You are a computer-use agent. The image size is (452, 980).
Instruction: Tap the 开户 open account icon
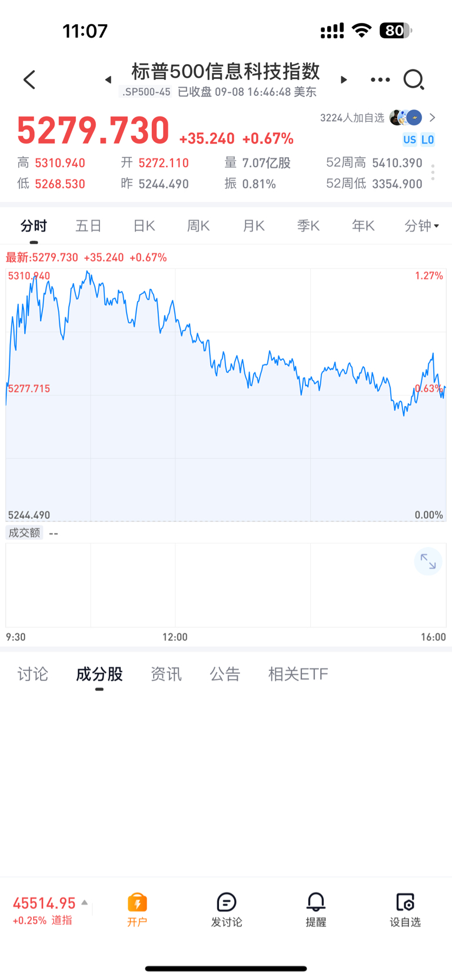[x=137, y=909]
